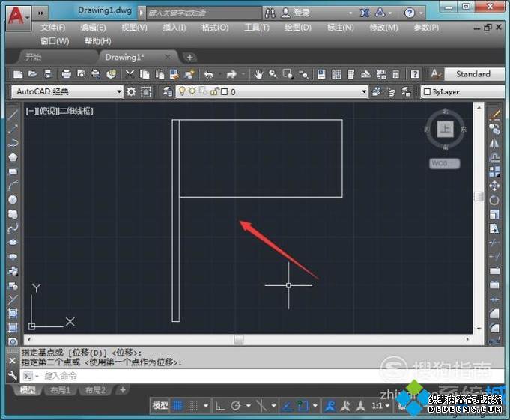This screenshot has height=420, width=510.
Task: Open the Help question mark icon
Action: tap(415, 74)
